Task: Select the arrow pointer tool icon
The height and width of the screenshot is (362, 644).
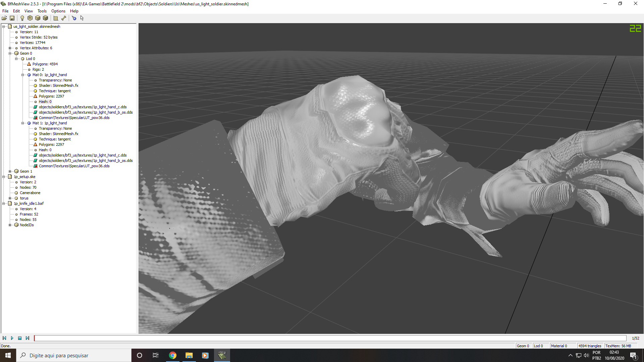Action: (82, 18)
